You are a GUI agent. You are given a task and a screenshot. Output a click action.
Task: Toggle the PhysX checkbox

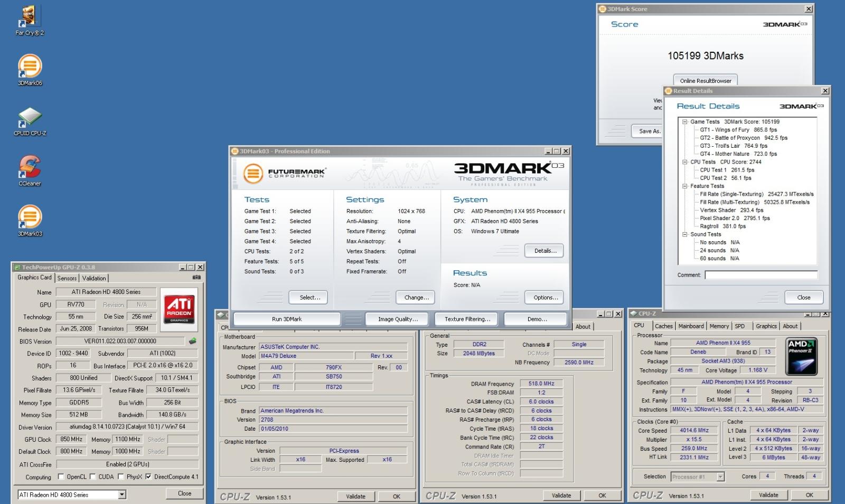(121, 477)
